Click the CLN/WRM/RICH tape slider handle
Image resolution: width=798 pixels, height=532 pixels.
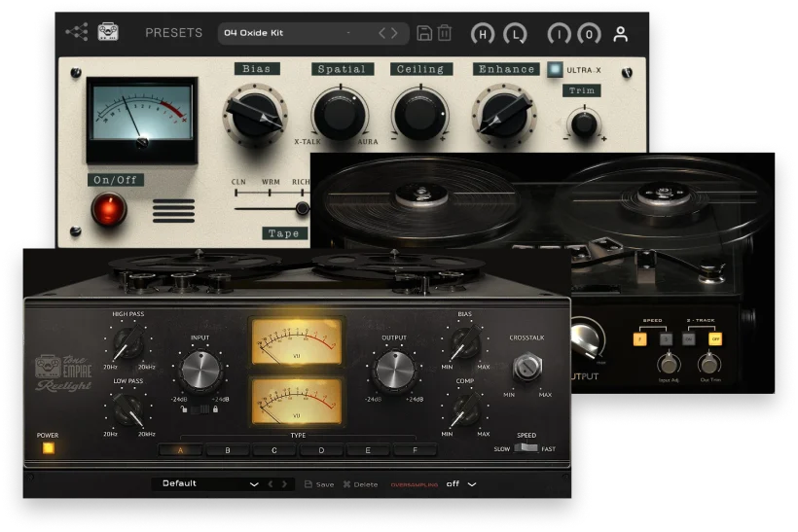point(303,208)
